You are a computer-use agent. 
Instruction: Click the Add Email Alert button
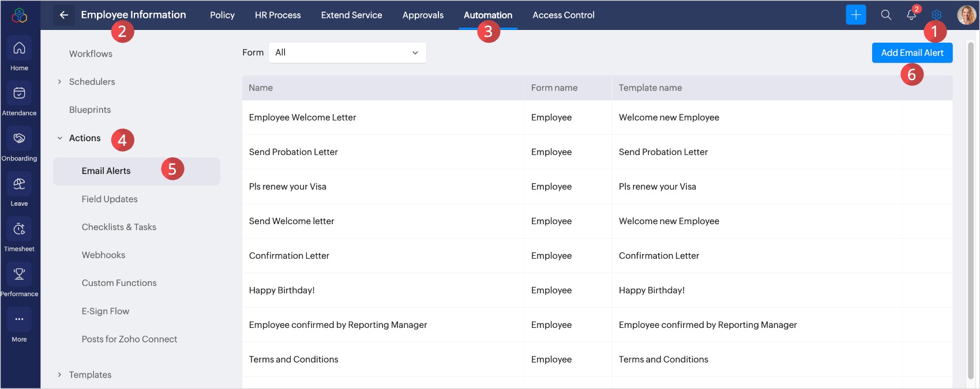(912, 52)
